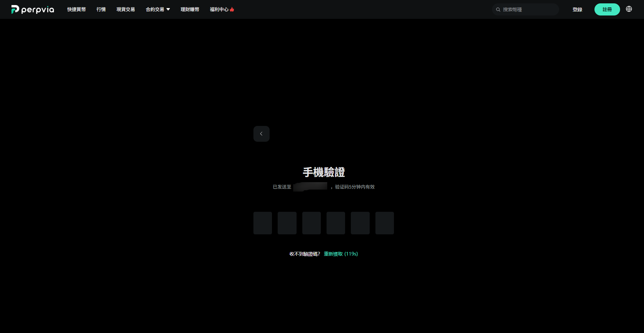Open 現貨交易 menu item
Screen dimensions: 644x333
pos(126,9)
